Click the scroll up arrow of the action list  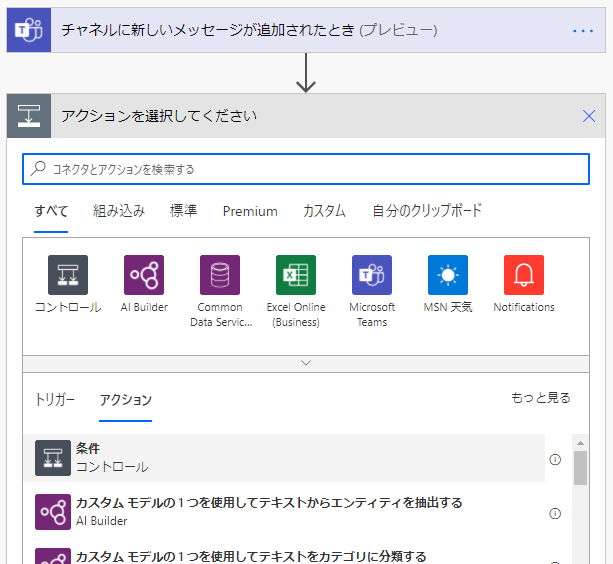click(x=581, y=443)
